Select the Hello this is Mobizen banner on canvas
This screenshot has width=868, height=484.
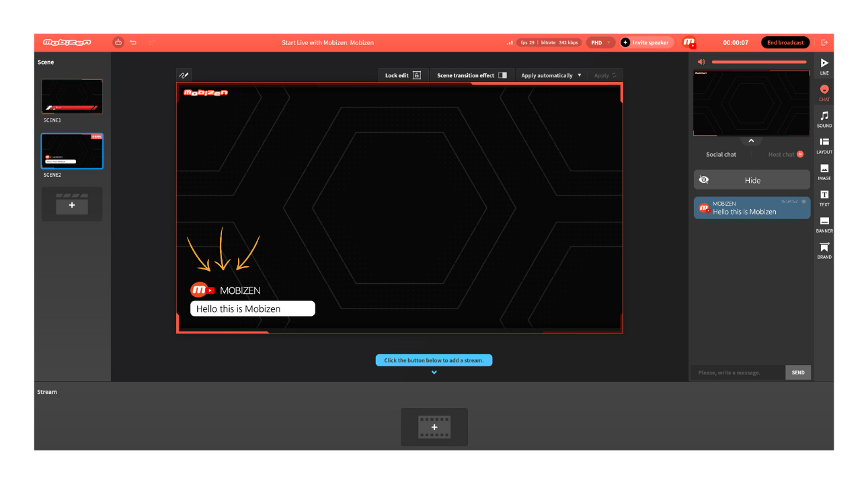click(253, 309)
